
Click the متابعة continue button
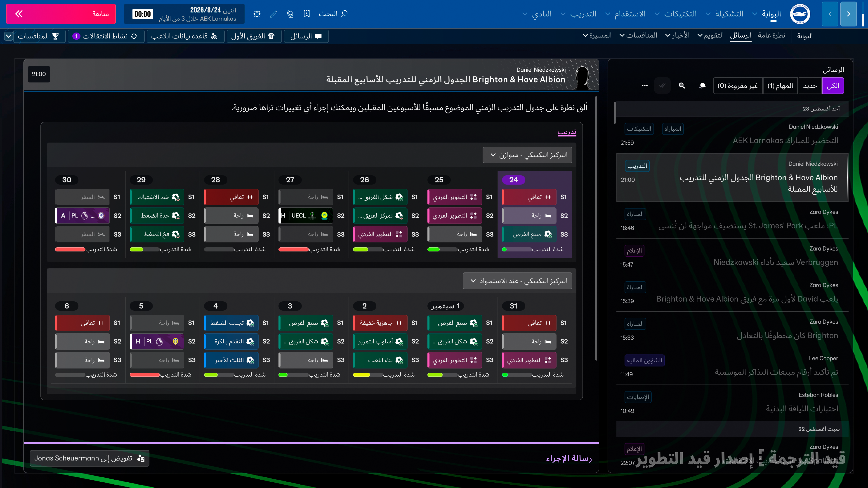click(x=61, y=14)
